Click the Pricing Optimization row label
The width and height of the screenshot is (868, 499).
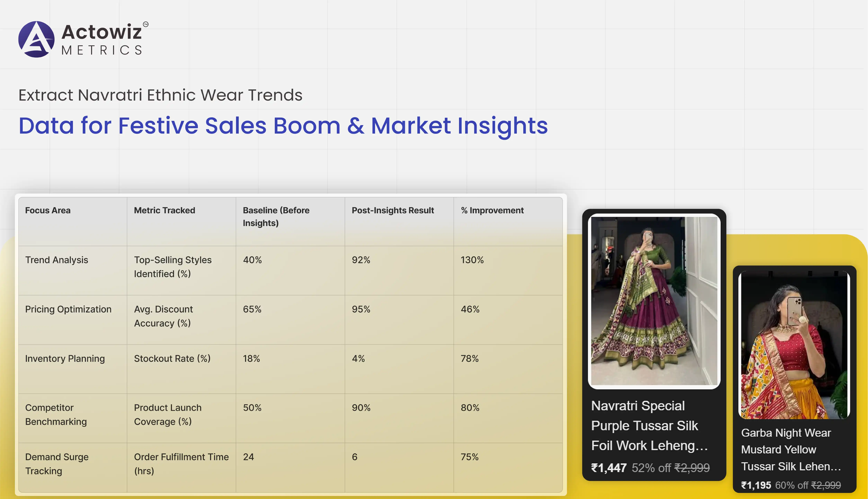[68, 309]
